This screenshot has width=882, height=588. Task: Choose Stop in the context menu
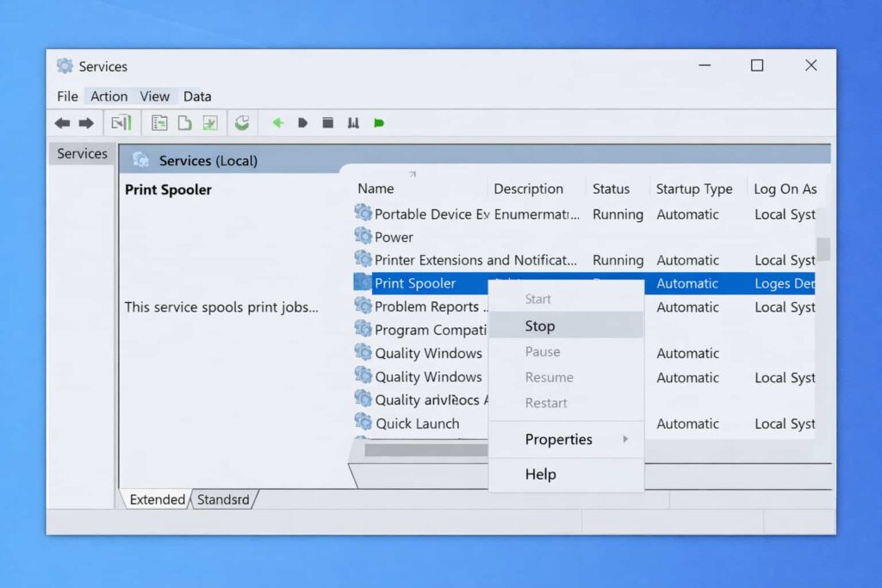[x=540, y=325]
